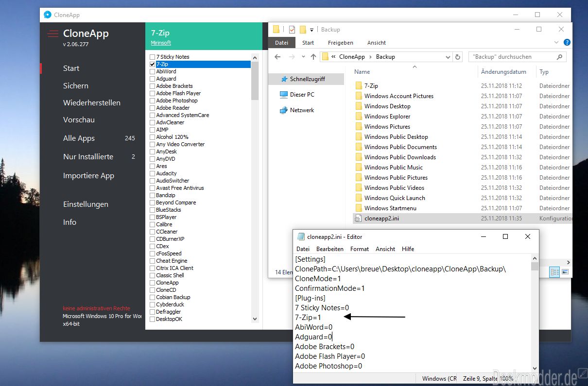The image size is (588, 386).
Task: Click the cloneapp2.ini file icon
Action: tap(359, 218)
